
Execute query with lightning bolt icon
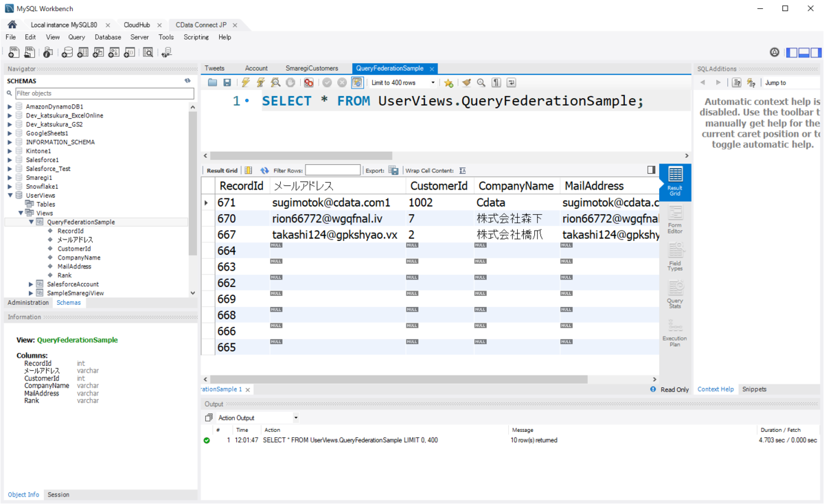click(245, 82)
